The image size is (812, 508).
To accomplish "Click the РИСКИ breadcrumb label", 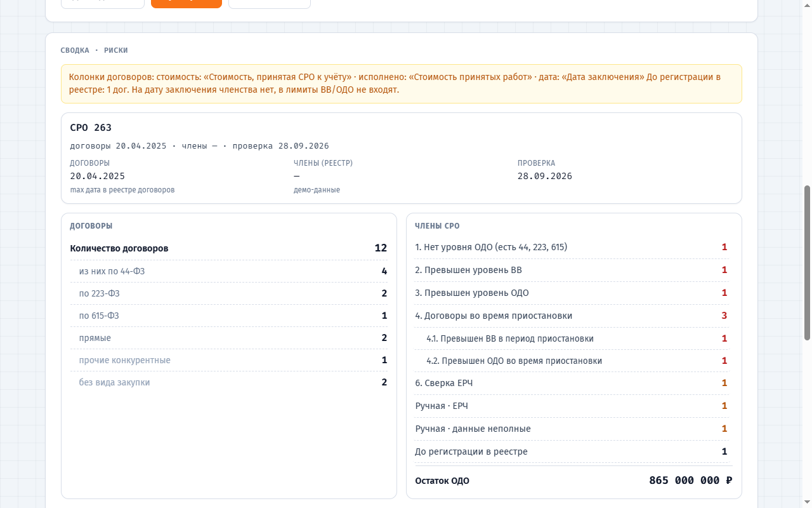I will click(x=116, y=50).
